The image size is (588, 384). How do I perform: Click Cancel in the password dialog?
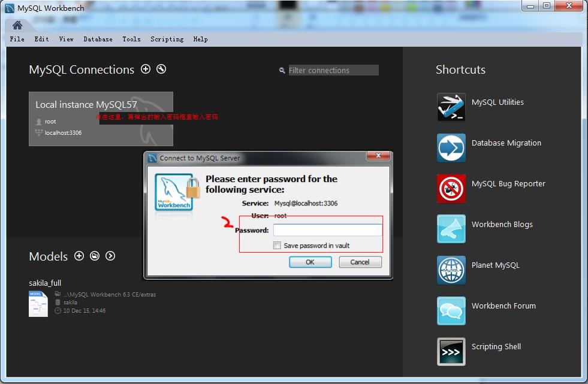(360, 262)
